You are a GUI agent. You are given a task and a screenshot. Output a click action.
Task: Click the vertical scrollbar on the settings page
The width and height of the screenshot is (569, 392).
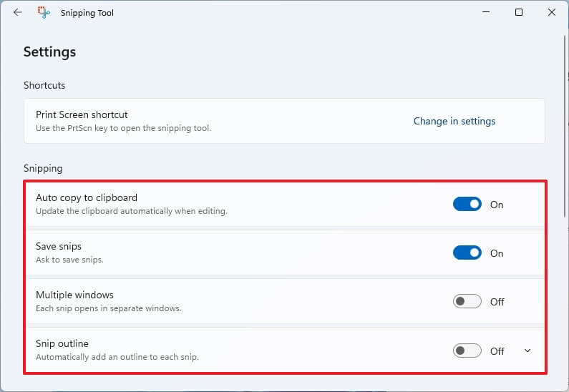[565, 126]
